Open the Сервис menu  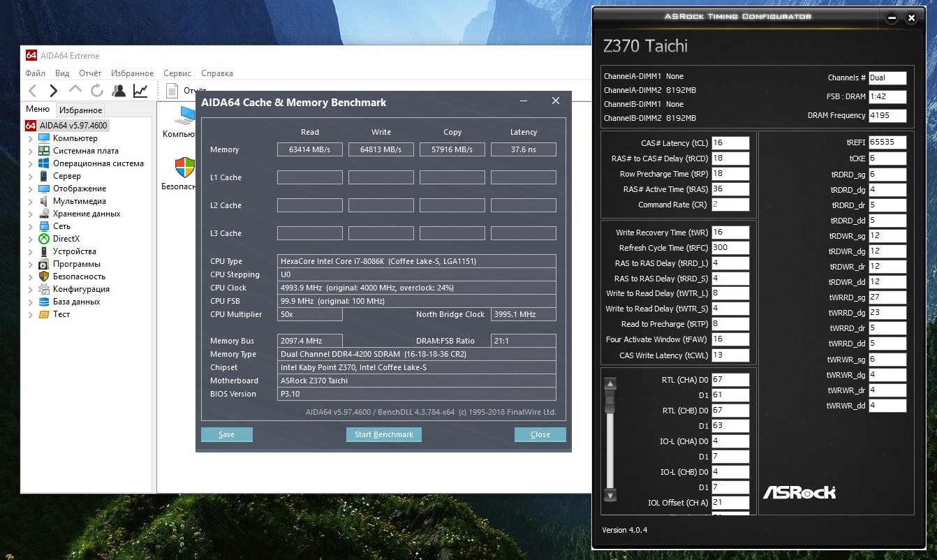coord(177,73)
